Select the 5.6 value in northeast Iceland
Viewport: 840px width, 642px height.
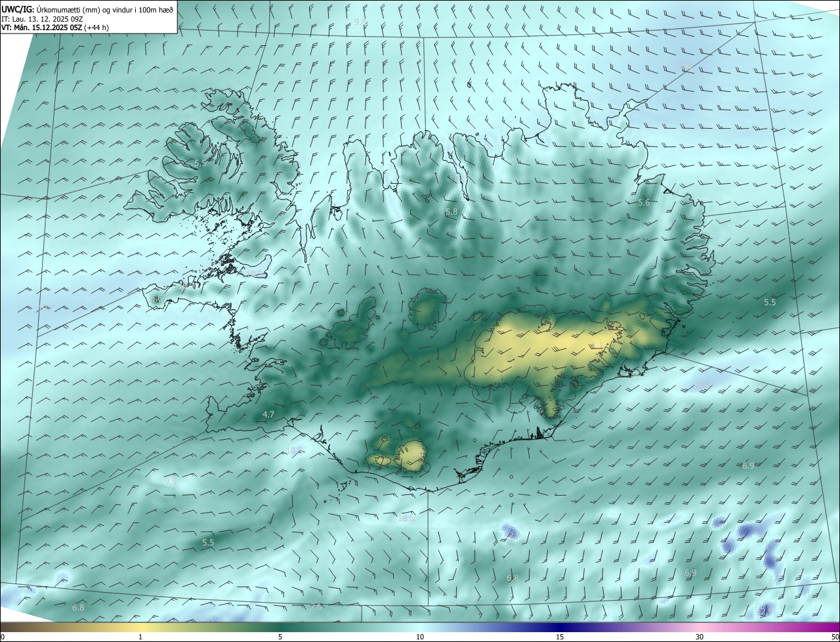644,203
